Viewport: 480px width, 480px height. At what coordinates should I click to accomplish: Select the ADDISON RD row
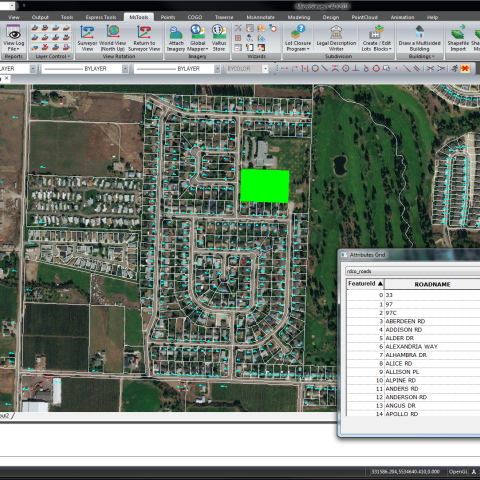(x=413, y=330)
